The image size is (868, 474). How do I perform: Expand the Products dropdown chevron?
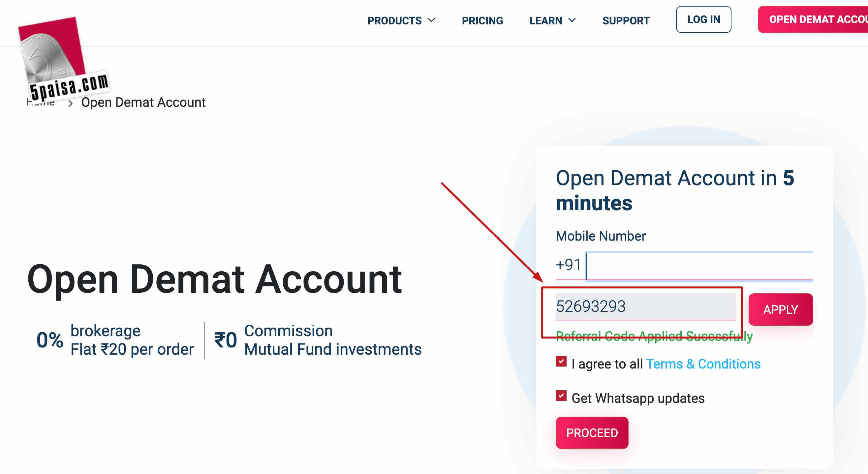coord(432,20)
